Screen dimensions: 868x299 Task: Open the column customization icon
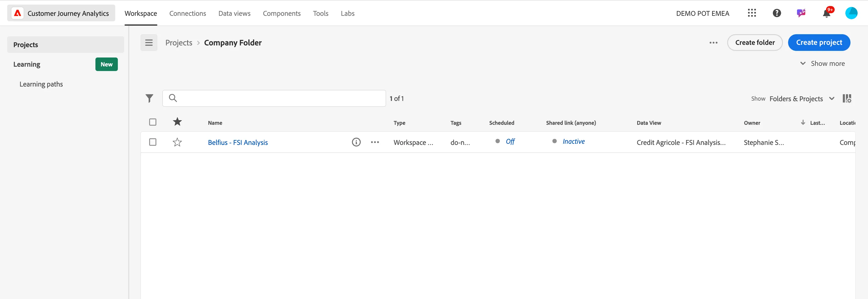pyautogui.click(x=847, y=98)
